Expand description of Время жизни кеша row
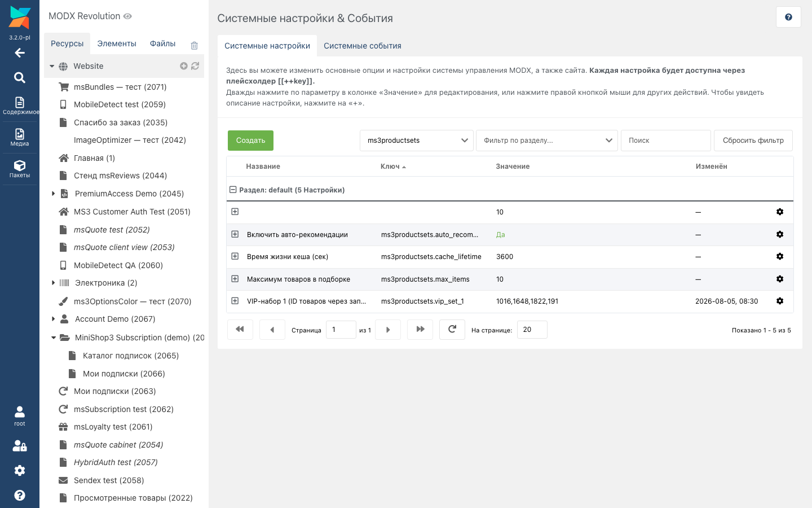This screenshot has height=508, width=812. pos(235,256)
